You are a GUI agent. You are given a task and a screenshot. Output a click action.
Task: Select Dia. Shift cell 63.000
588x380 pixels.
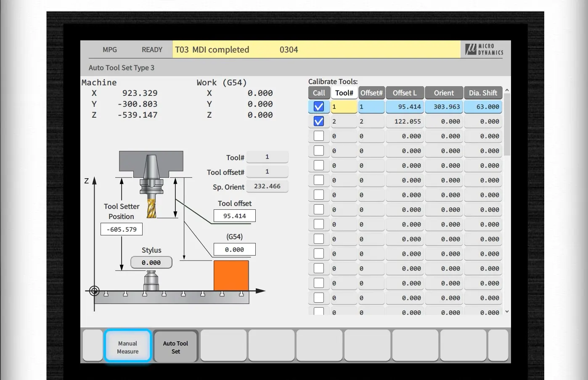click(x=483, y=107)
